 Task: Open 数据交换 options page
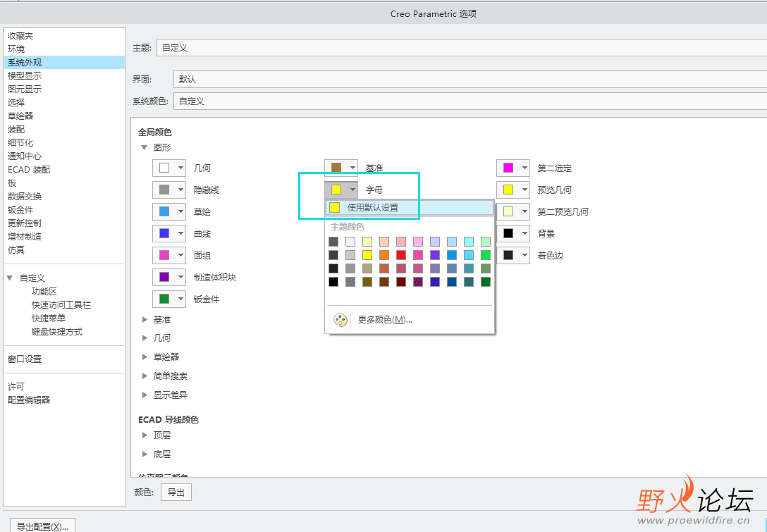(x=25, y=196)
